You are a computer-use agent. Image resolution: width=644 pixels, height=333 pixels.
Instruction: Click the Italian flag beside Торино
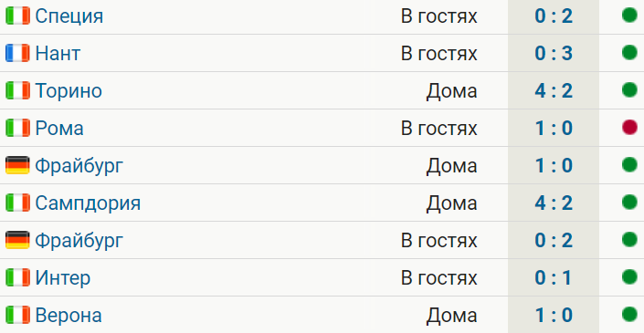tap(17, 90)
